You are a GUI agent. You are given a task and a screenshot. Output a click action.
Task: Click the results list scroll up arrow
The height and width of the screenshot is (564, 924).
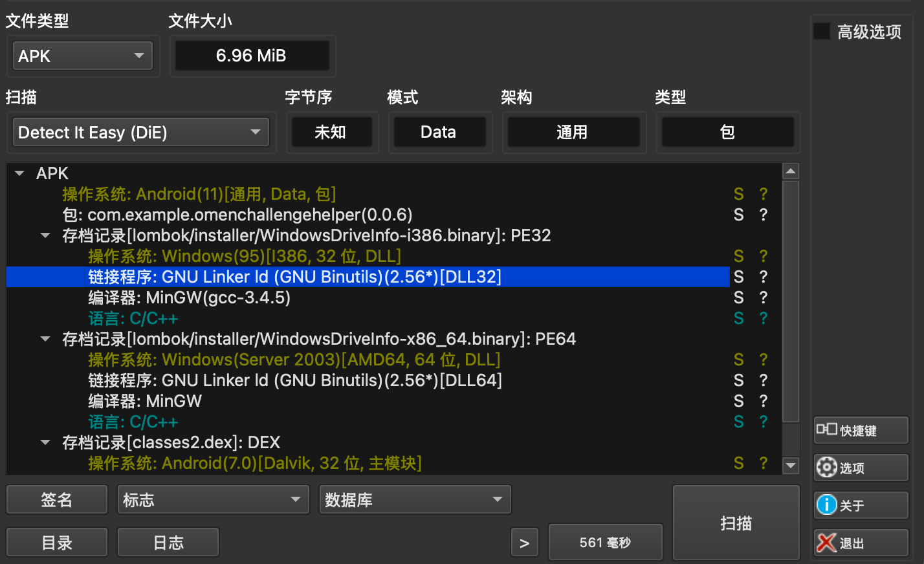[791, 171]
